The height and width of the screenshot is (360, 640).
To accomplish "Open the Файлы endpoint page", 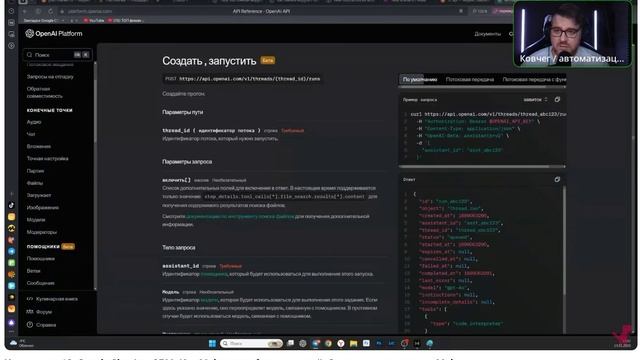I will click(x=35, y=183).
